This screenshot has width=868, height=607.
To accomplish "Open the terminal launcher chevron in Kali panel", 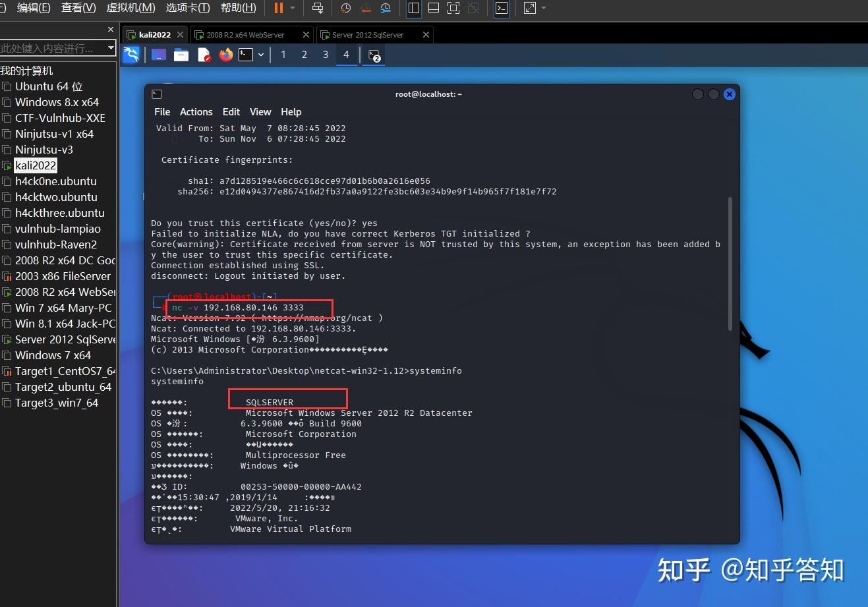I will pyautogui.click(x=261, y=55).
